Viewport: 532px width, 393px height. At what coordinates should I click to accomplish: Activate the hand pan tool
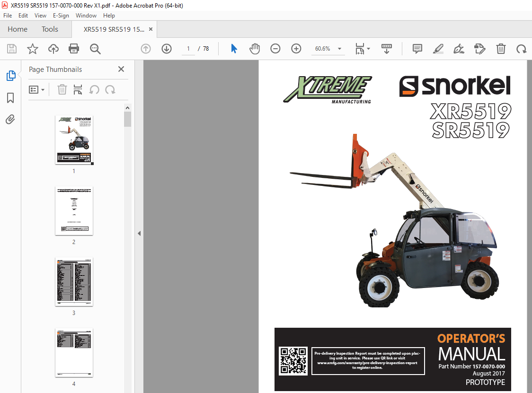(255, 49)
